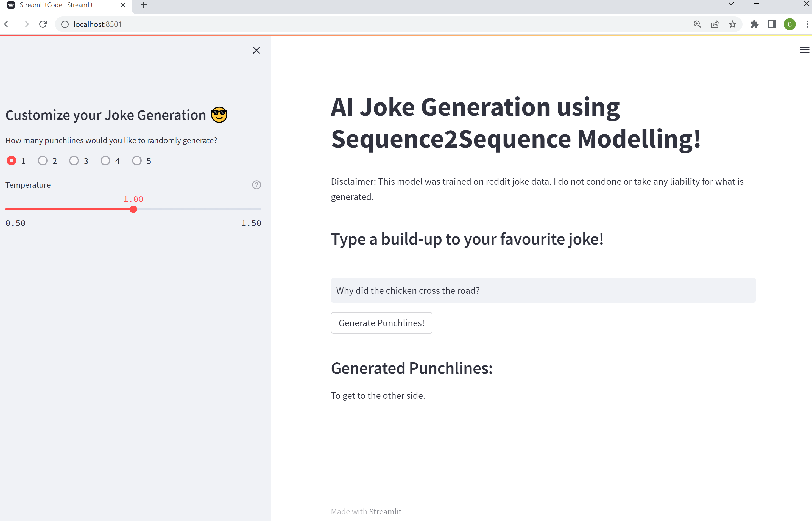
Task: Choose 2 as the punchline count
Action: point(43,161)
